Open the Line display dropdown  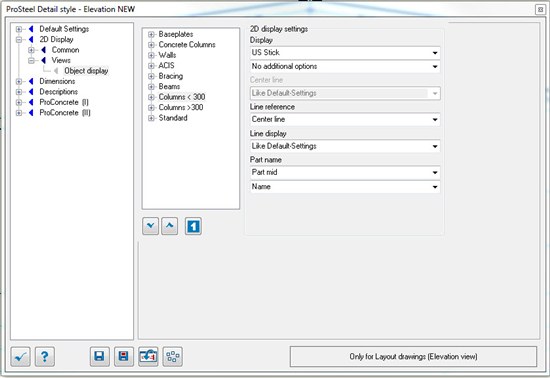click(x=345, y=146)
